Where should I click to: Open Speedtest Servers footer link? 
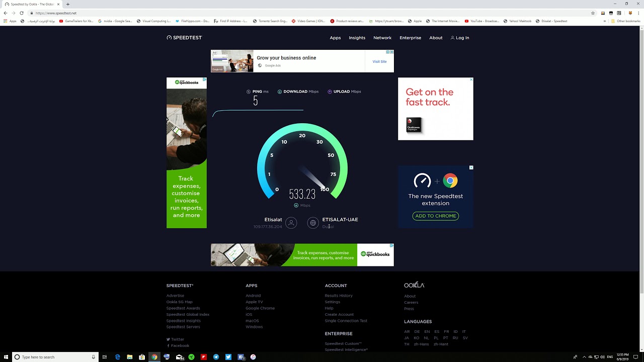183,327
